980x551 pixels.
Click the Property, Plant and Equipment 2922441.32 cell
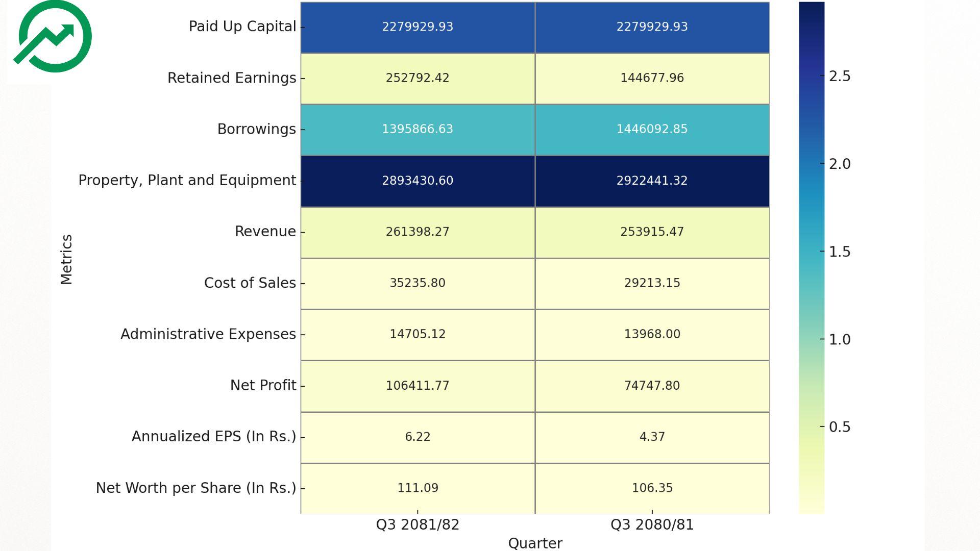coord(652,181)
